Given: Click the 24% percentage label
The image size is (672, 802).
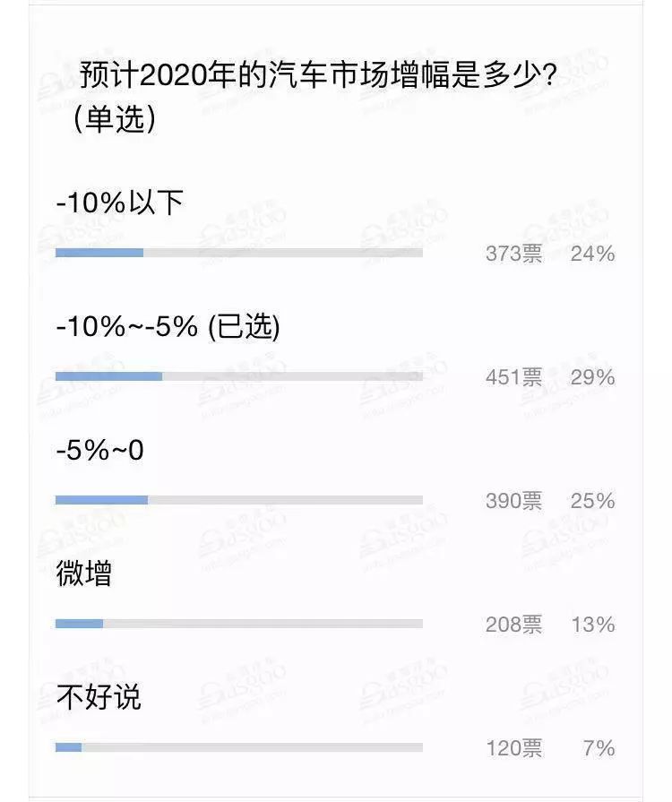Looking at the screenshot, I should click(x=593, y=254).
